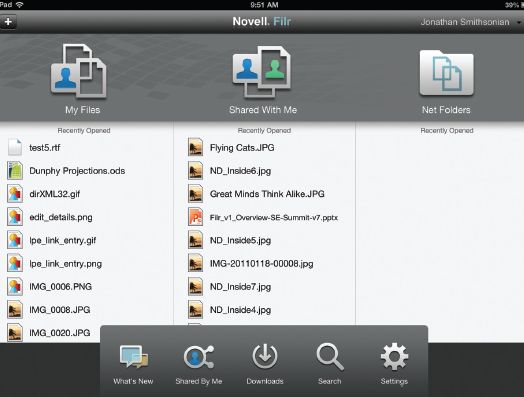Open file name Filr_v1_Overview-SE-Summit-v7.pptx
Viewport: 524px width, 397px height.
click(x=274, y=218)
